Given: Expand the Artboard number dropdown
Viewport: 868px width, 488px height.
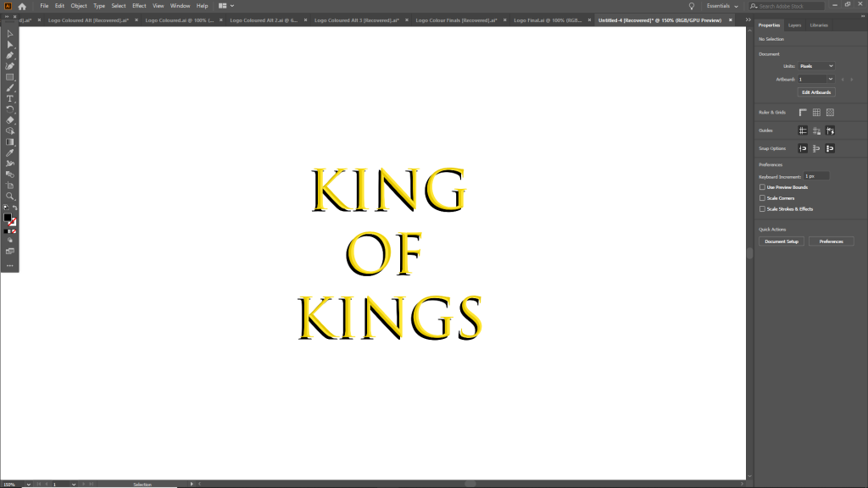Looking at the screenshot, I should tap(815, 79).
